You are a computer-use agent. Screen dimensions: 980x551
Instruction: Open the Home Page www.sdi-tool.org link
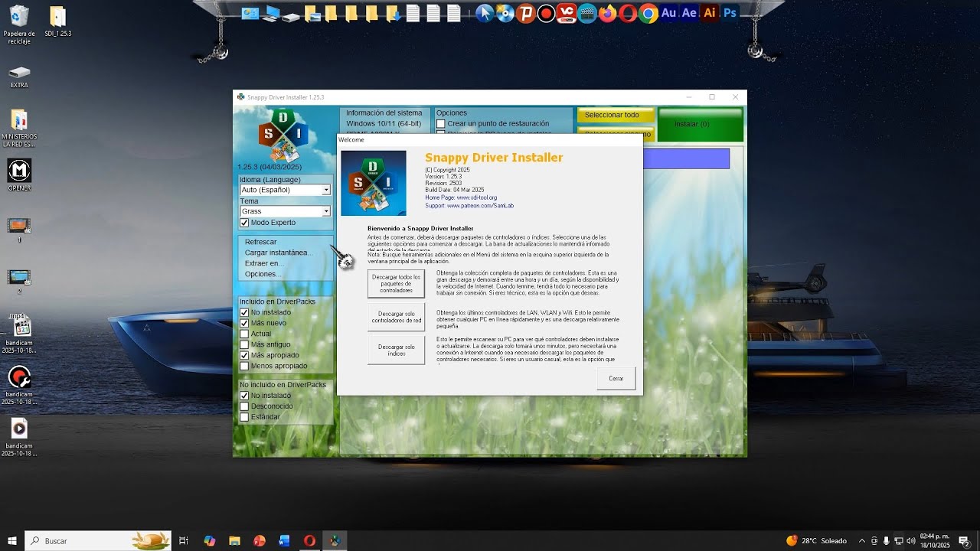[x=477, y=197]
